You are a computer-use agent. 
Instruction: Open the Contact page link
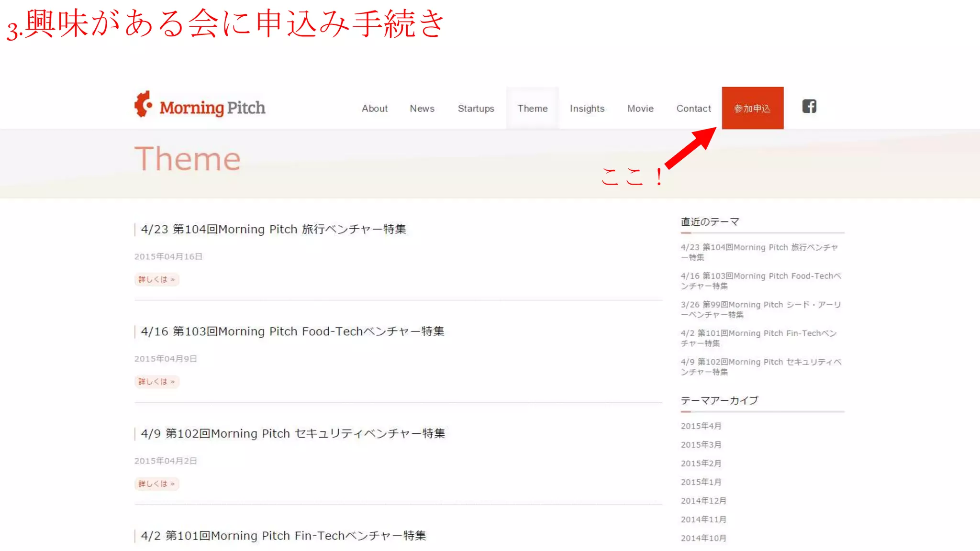pyautogui.click(x=693, y=109)
